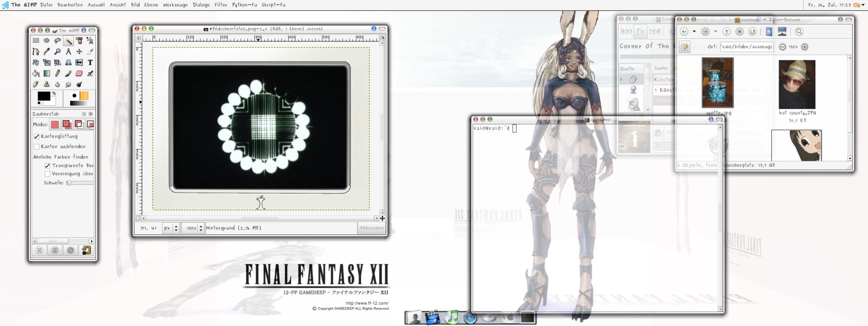Select the Pencil tool
868x326 pixels.
coord(57,73)
